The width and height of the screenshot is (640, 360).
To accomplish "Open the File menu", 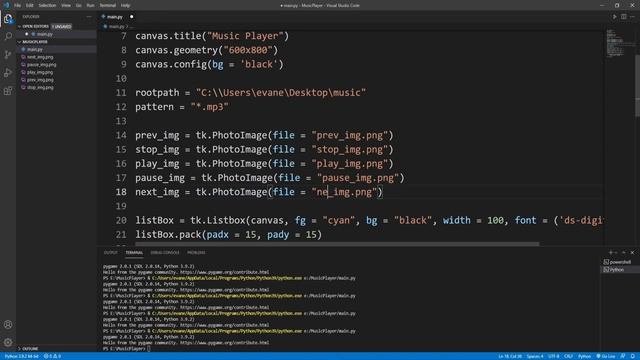I will (17, 5).
